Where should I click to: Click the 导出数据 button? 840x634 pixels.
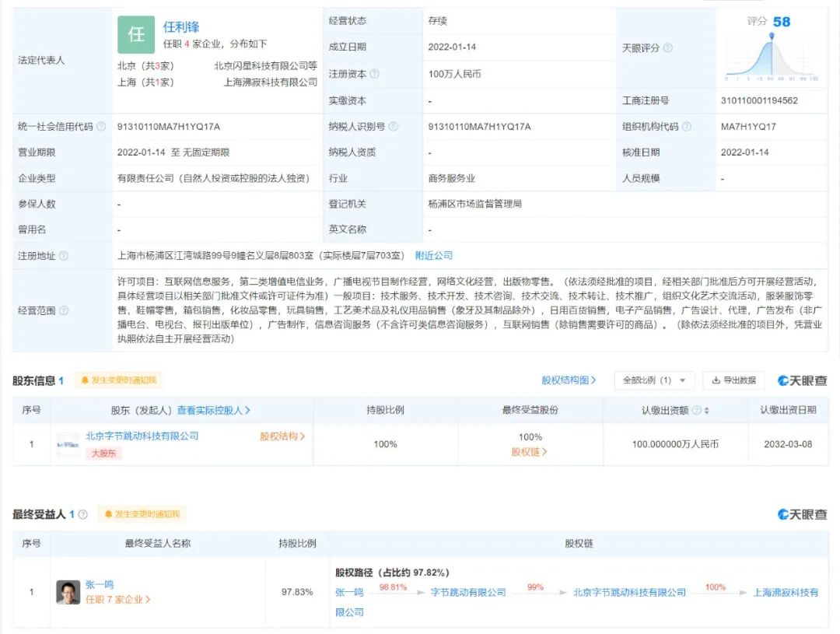pos(734,380)
